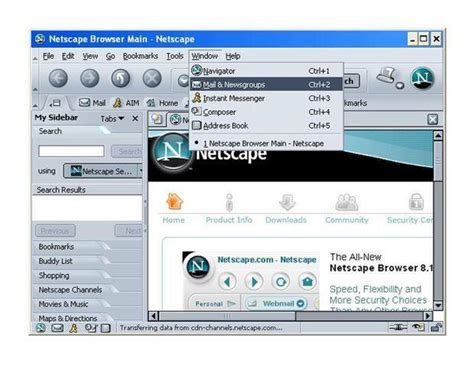This screenshot has width=474, height=366.
Task: Click the online/offline connection status bar icon
Action: click(x=398, y=328)
